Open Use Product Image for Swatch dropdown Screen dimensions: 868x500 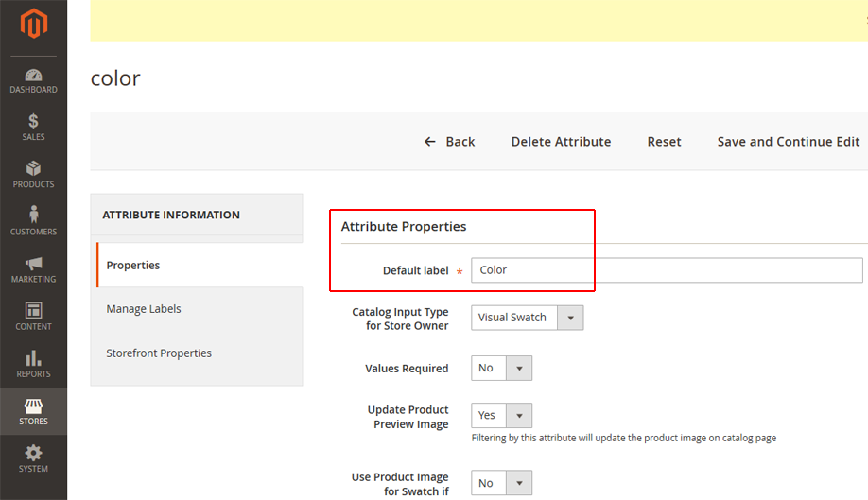coord(501,483)
